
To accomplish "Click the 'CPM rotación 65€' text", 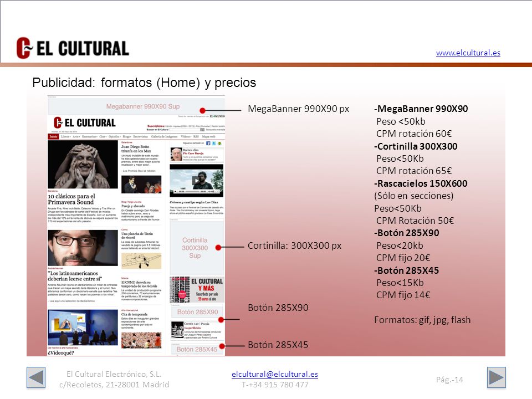I will click(x=414, y=171).
